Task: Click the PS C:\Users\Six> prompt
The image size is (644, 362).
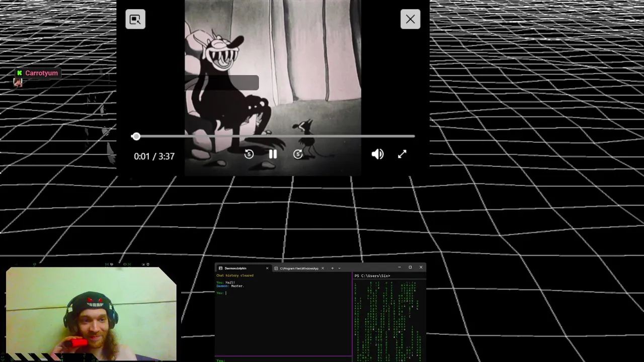Action: click(372, 276)
